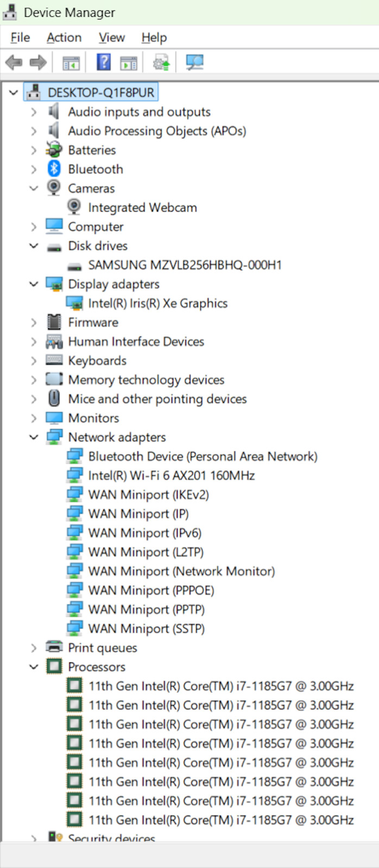Select the Memory technology devices label
The width and height of the screenshot is (379, 868).
click(x=146, y=379)
